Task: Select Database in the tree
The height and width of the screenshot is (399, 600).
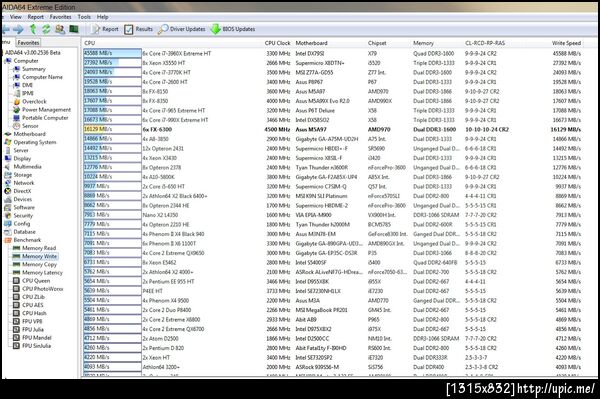Action: coord(24,232)
